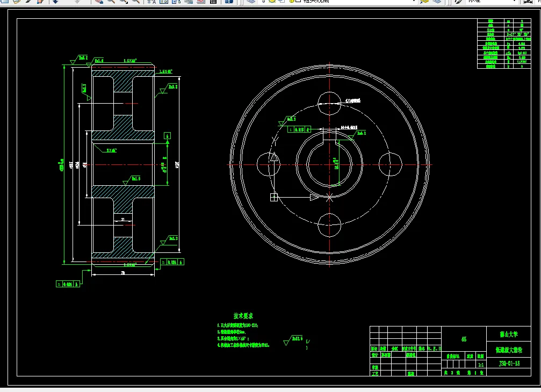The width and height of the screenshot is (541, 392).
Task: Open the Layer Properties Manager icon
Action: 251,2
